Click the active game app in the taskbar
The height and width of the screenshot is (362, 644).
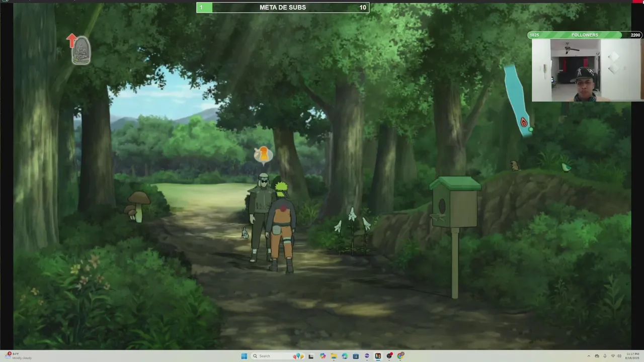(x=378, y=356)
